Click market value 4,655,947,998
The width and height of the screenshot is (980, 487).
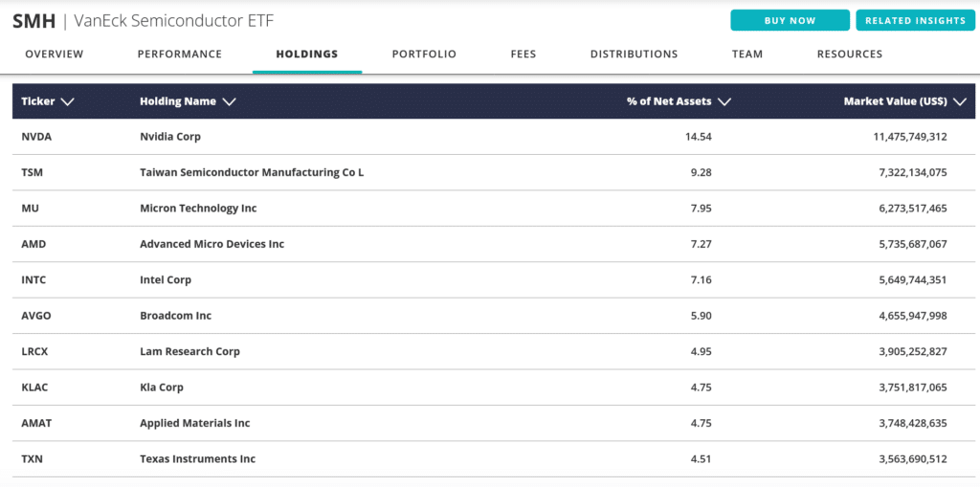coord(913,316)
